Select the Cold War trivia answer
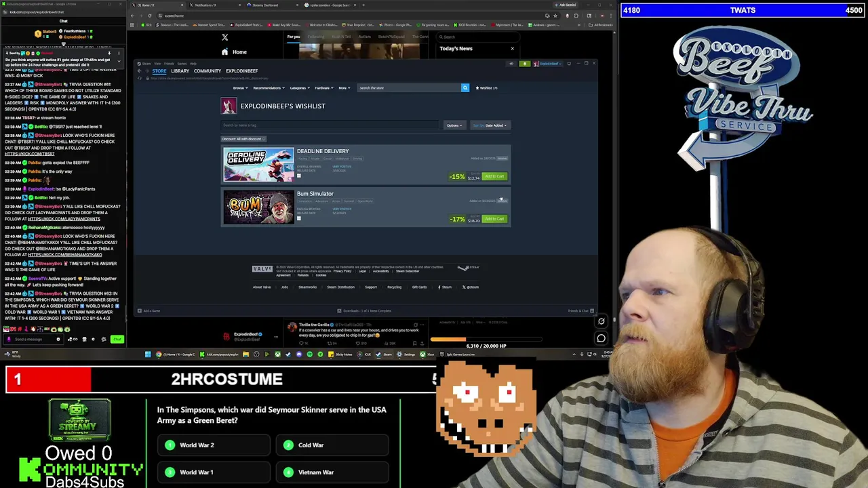This screenshot has height=488, width=868. pyautogui.click(x=332, y=445)
